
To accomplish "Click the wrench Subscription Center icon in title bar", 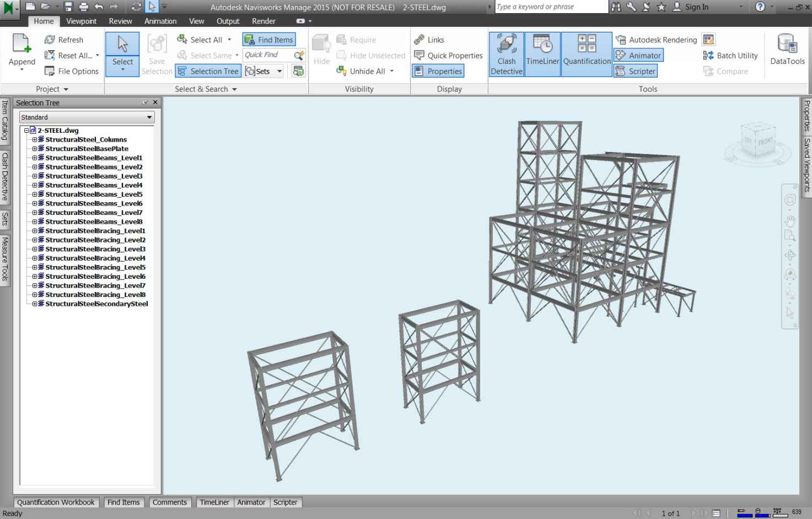I will (631, 7).
